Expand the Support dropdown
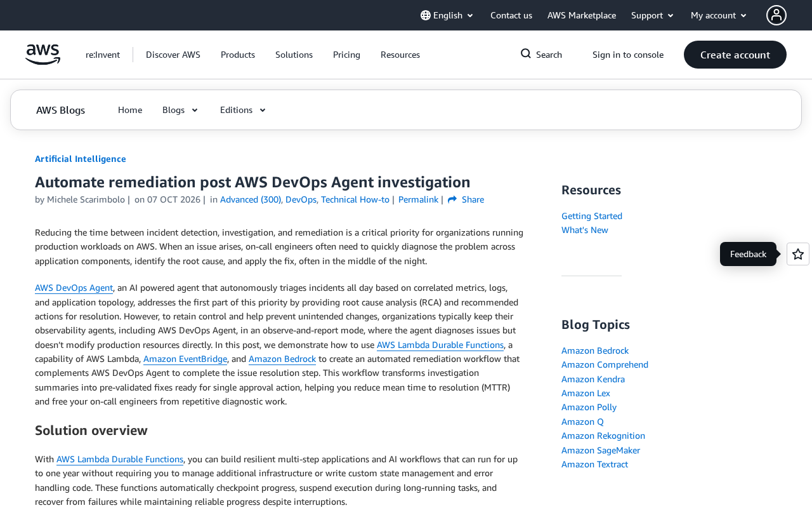Screen dimensions: 812x508 pyautogui.click(x=653, y=15)
